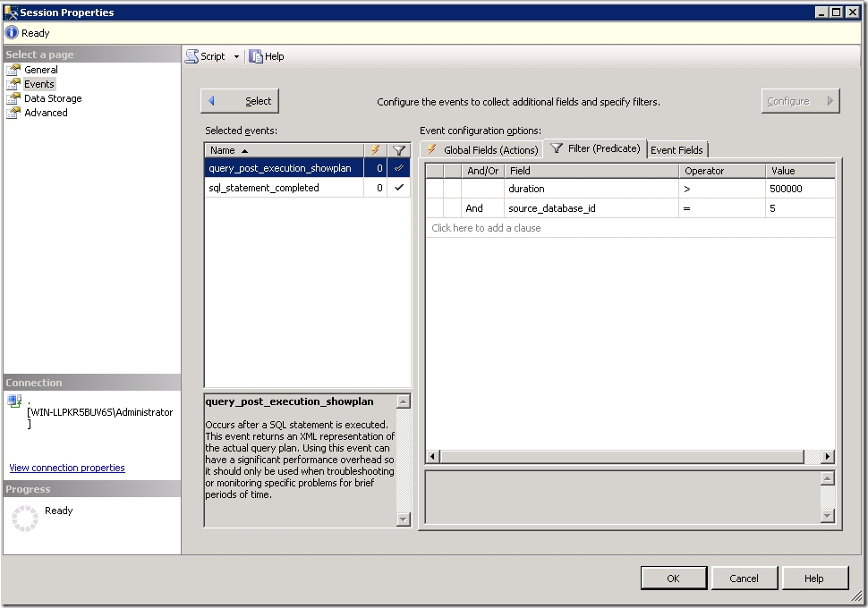Click the disabled Configure button

coord(801,101)
